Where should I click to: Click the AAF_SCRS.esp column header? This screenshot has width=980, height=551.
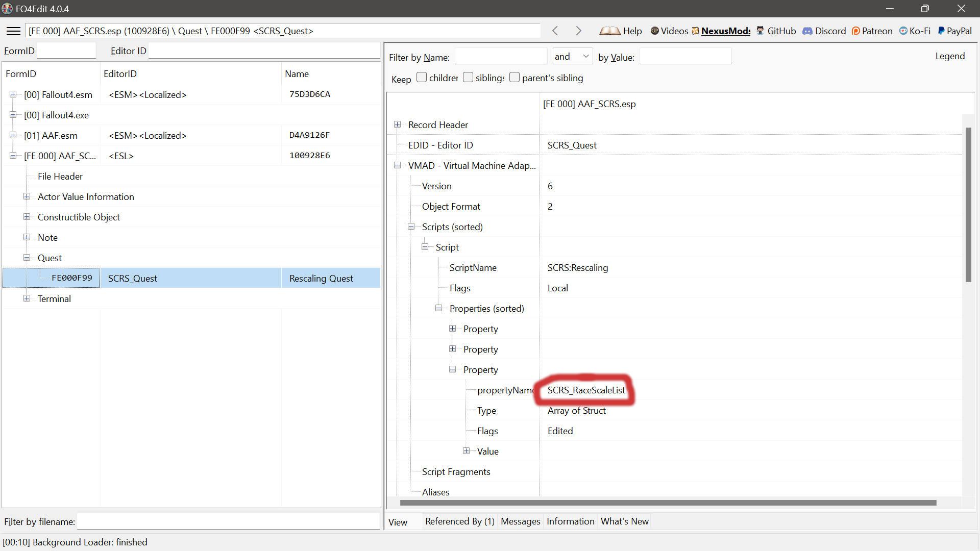pyautogui.click(x=590, y=104)
